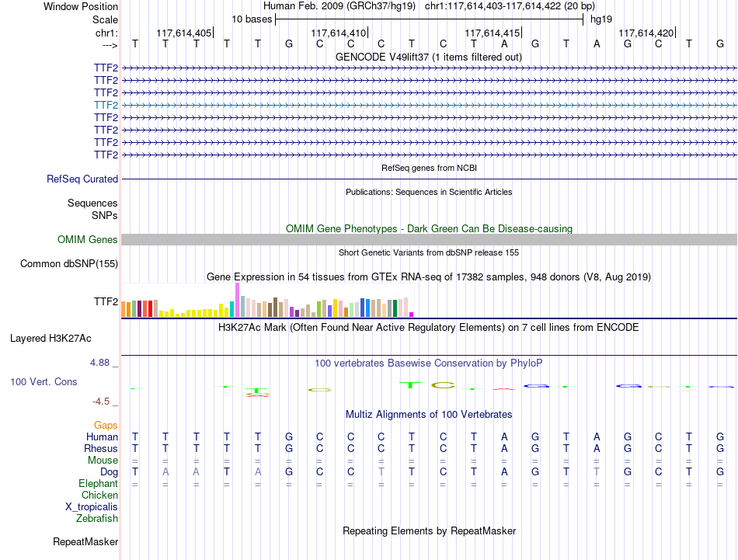Viewport: 738px width, 560px height.
Task: Click the Multiz Alignments of 100 Vertebrates title
Action: [429, 414]
